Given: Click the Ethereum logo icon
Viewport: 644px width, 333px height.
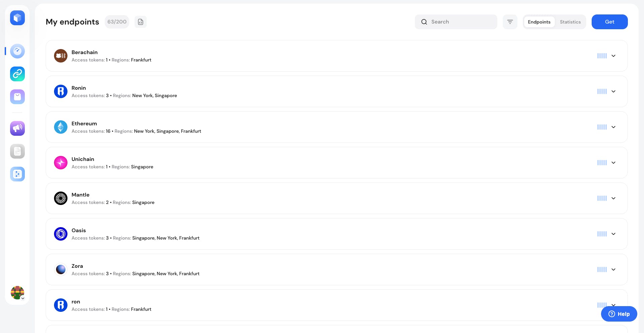Looking at the screenshot, I should 61,127.
